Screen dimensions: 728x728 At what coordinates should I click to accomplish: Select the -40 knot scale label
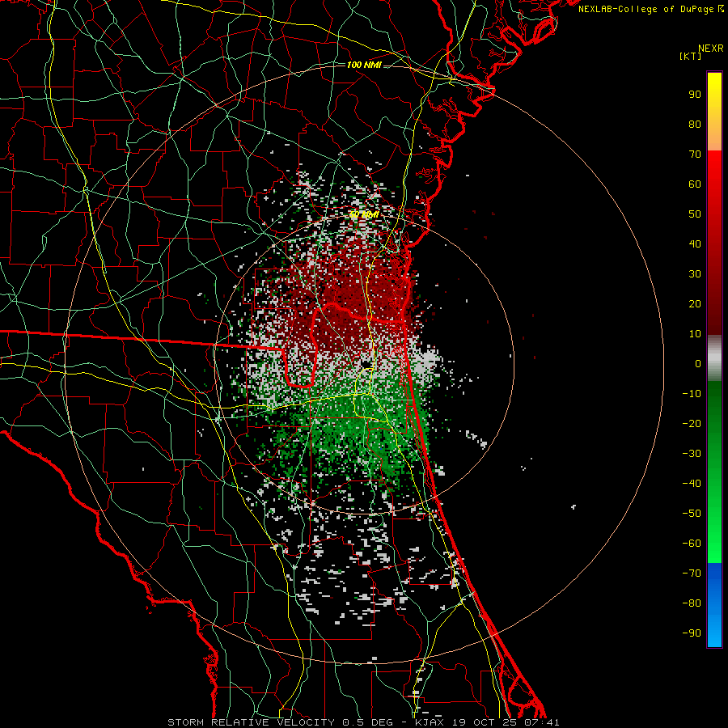coord(692,484)
